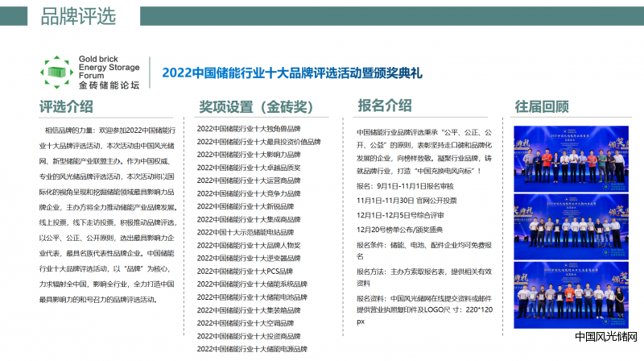Click the line "12月1日-12月5日号综合评审"
Image resolution: width=644 pixels, height=361 pixels.
coord(400,215)
